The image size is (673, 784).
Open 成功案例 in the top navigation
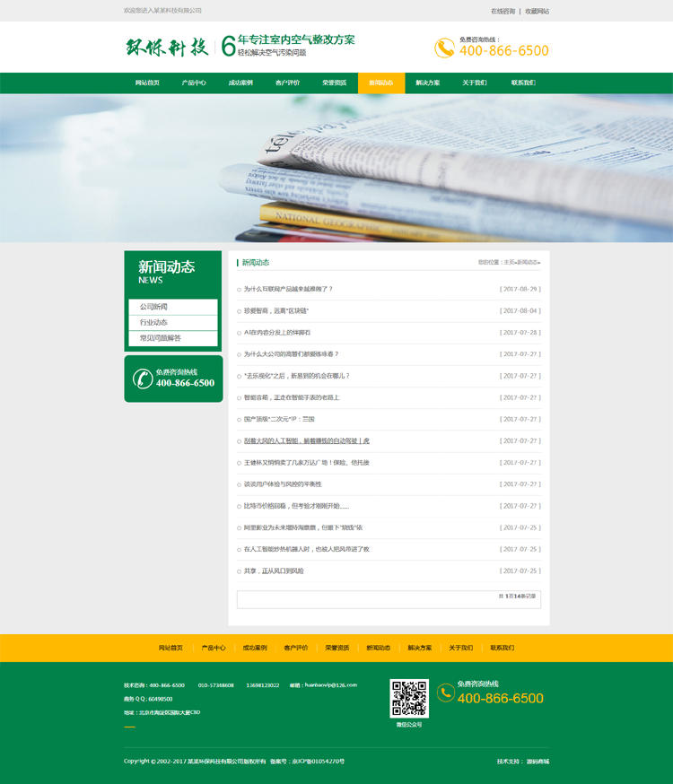pos(240,83)
